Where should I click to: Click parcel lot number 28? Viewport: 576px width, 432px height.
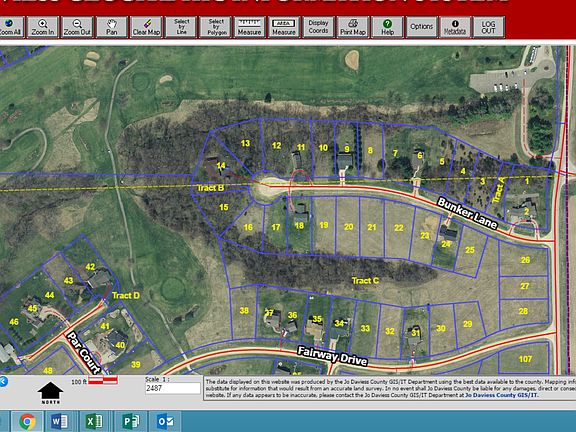click(x=523, y=311)
